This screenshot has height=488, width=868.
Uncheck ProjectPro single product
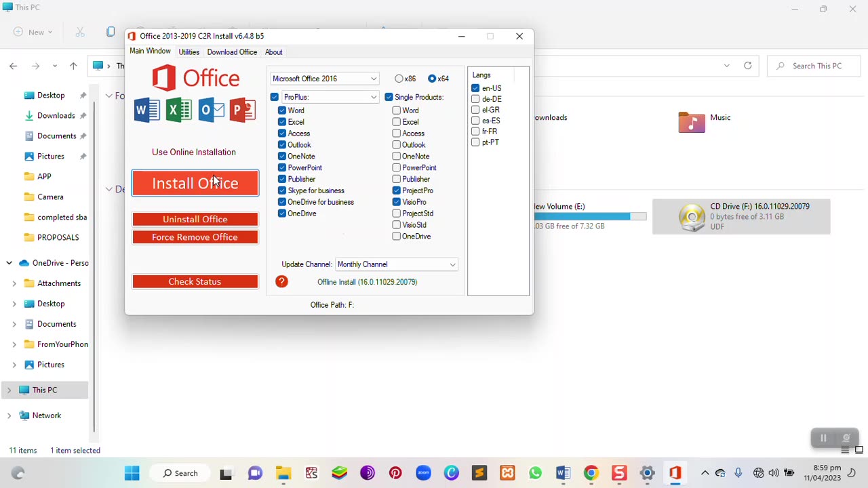397,190
